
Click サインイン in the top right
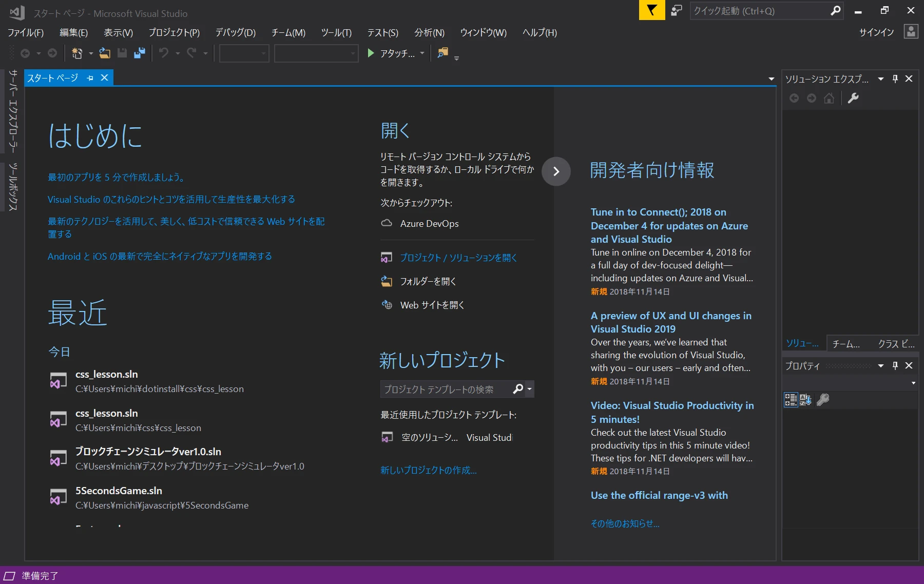point(876,32)
